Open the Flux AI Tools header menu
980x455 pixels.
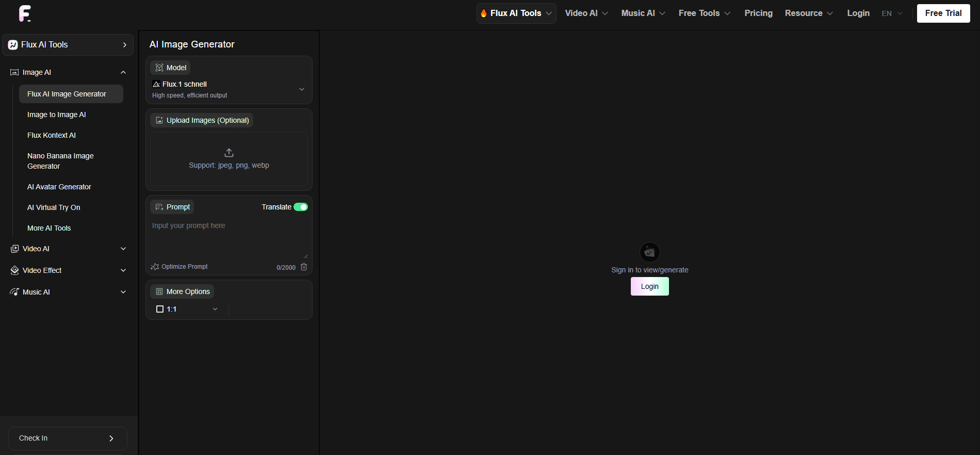coord(516,13)
